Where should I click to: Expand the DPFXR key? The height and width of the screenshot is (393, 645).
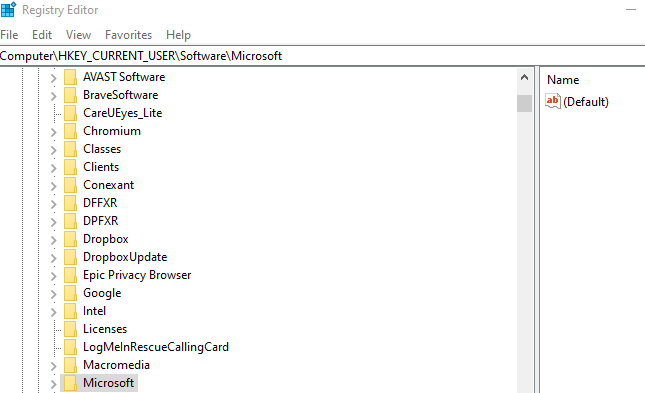click(53, 222)
